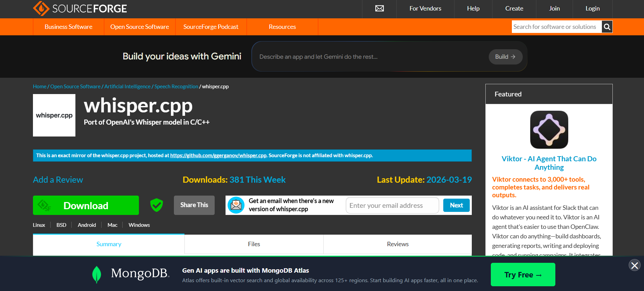Go to Home breadcrumb
Viewport: 644px width, 291px height.
point(39,87)
